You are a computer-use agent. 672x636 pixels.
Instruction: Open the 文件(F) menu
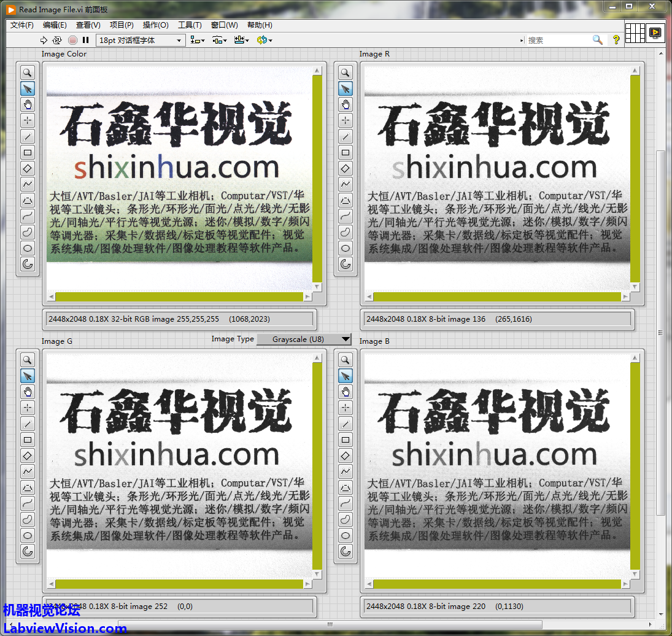tap(22, 25)
